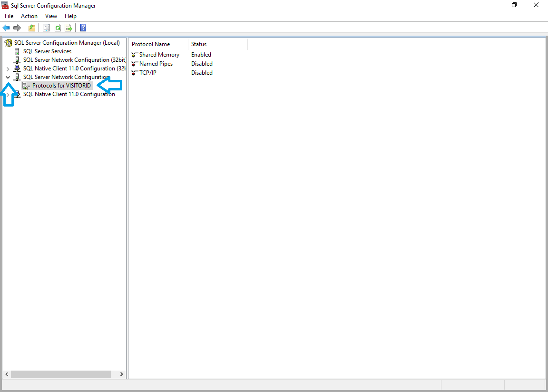Expand SQL Native Client 11.0 Configuration (32bit)
Image resolution: width=548 pixels, height=392 pixels.
(8, 69)
